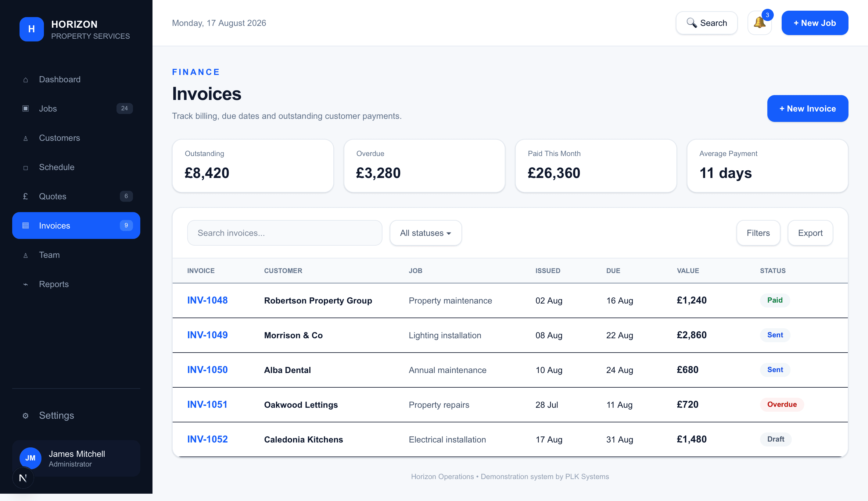Image resolution: width=868 pixels, height=501 pixels.
Task: Click the Team person icon
Action: [26, 255]
